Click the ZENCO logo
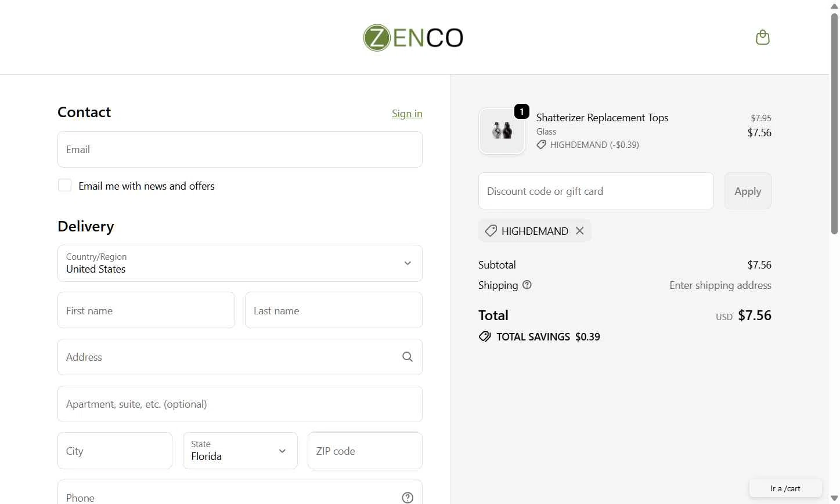 point(413,38)
